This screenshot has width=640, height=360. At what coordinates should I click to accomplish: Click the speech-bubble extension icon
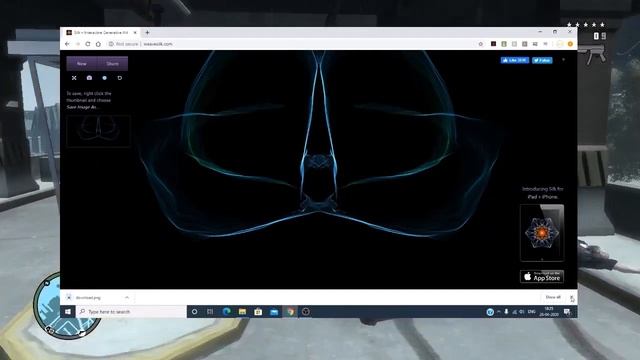535,44
